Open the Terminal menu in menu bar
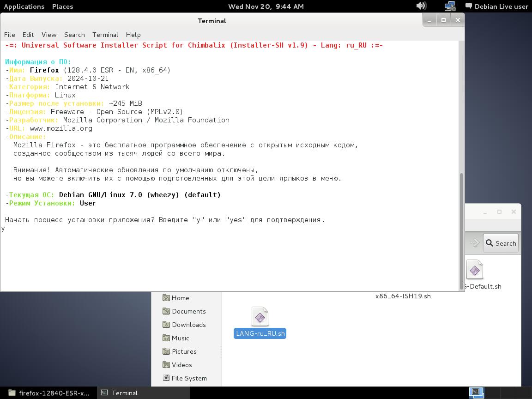The image size is (532, 399). pyautogui.click(x=105, y=35)
